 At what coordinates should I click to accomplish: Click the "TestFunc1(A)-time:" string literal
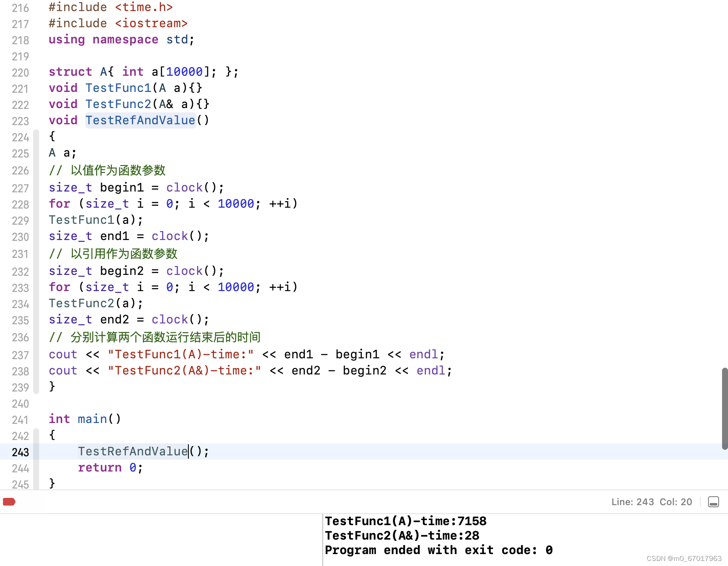[x=181, y=354]
